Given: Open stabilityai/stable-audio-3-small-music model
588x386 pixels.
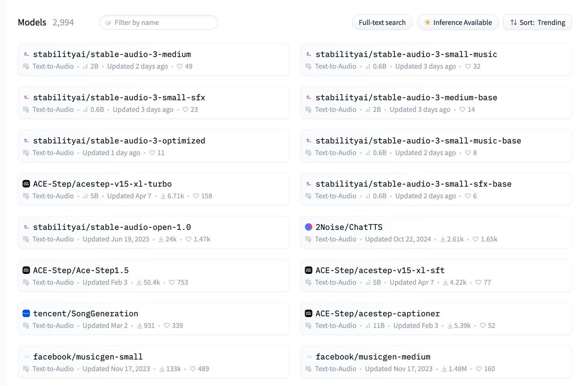Looking at the screenshot, I should click(436, 59).
